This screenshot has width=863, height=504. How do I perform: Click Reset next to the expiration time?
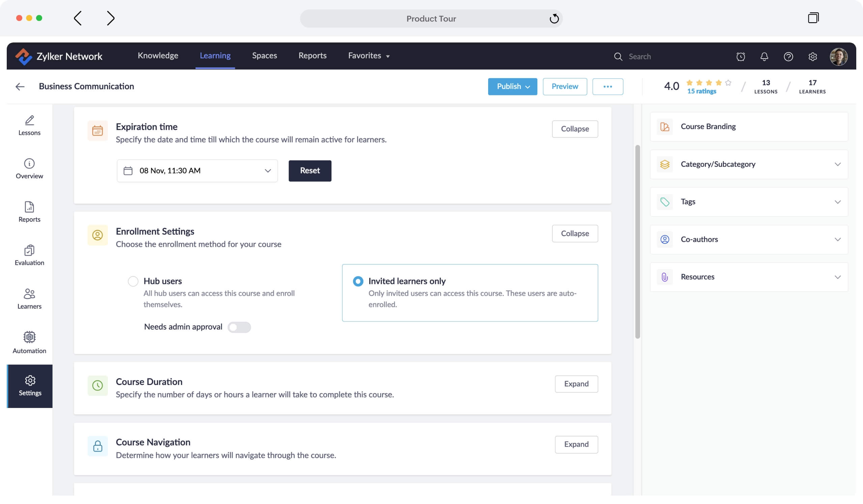click(309, 171)
